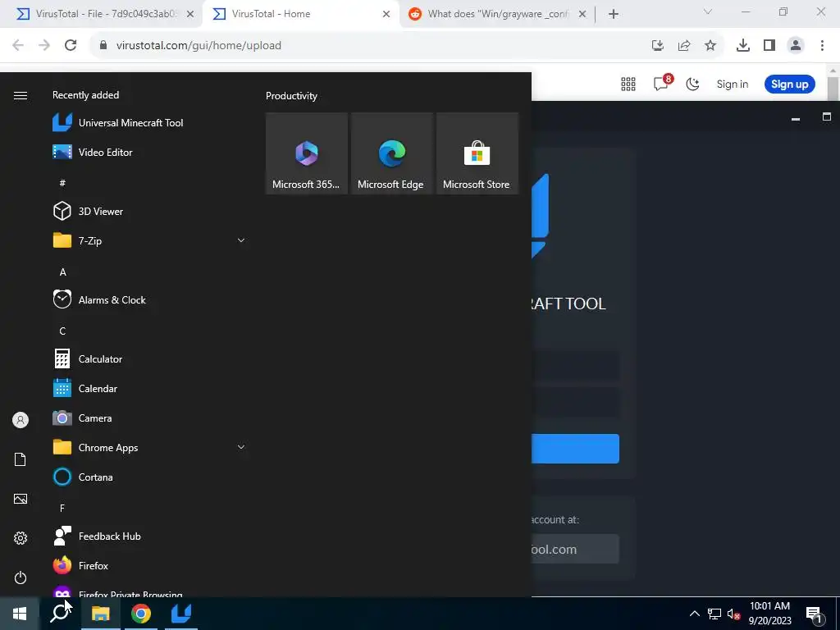Select the "#" letter header in app list

point(62,183)
